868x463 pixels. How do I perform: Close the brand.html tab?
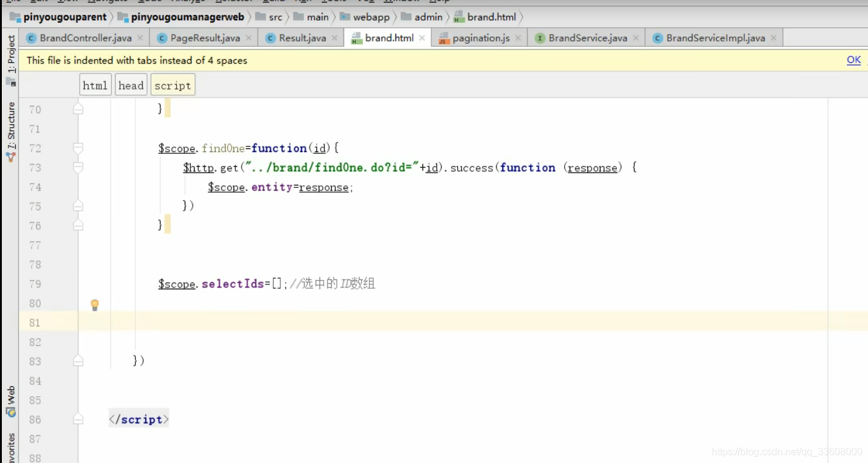point(422,38)
